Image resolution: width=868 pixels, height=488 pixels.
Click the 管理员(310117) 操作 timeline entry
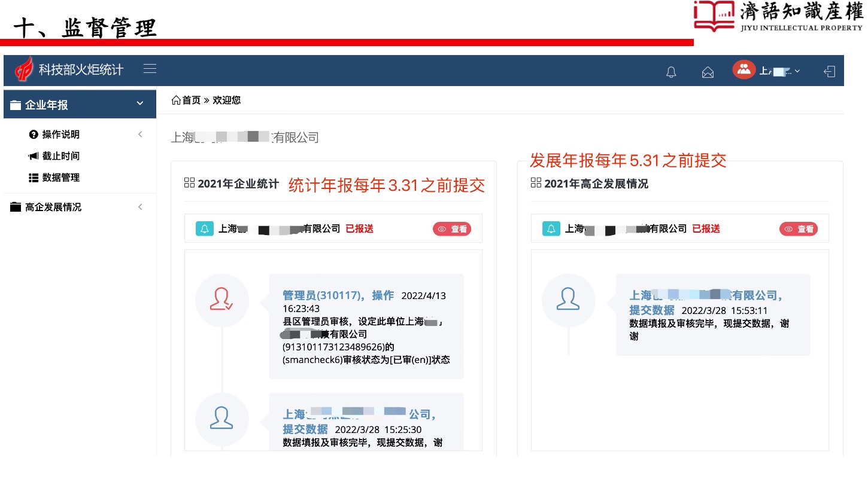[338, 295]
